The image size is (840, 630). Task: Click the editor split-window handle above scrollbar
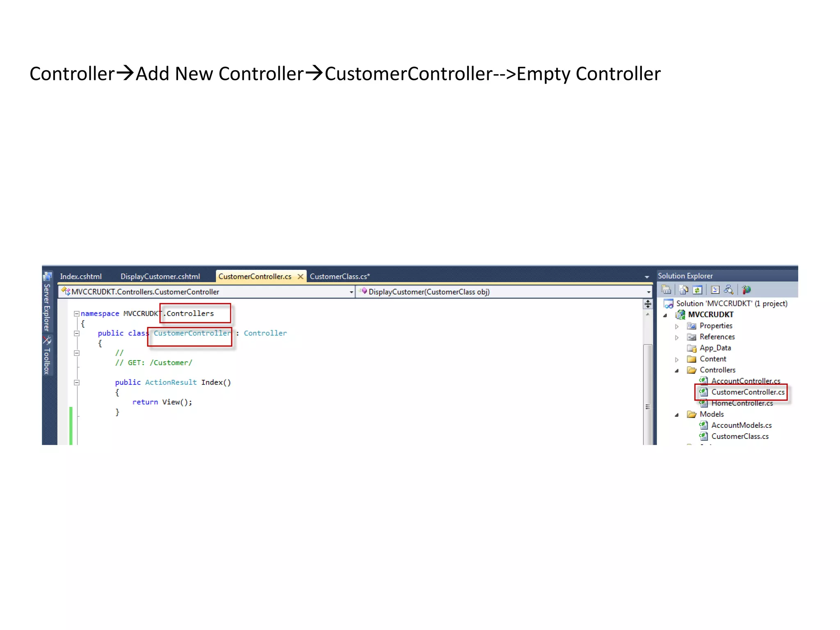pyautogui.click(x=648, y=304)
